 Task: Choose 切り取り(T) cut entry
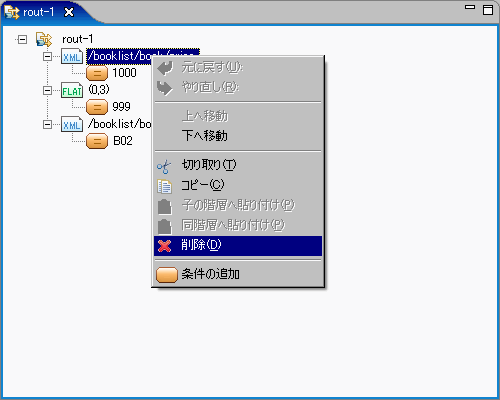pos(238,165)
